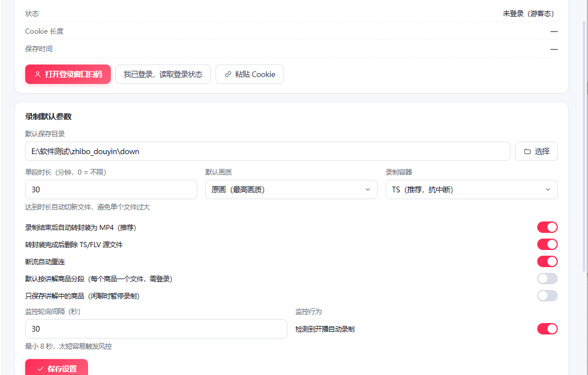The image size is (588, 375).
Task: Click the 未登录（游客态） status text
Action: tap(528, 14)
